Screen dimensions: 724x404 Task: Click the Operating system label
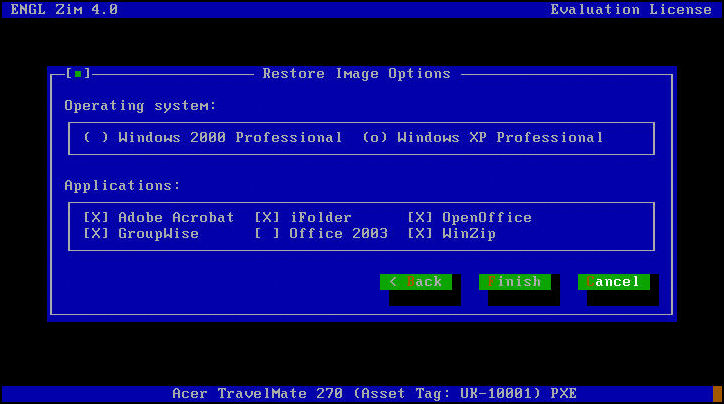(x=140, y=106)
